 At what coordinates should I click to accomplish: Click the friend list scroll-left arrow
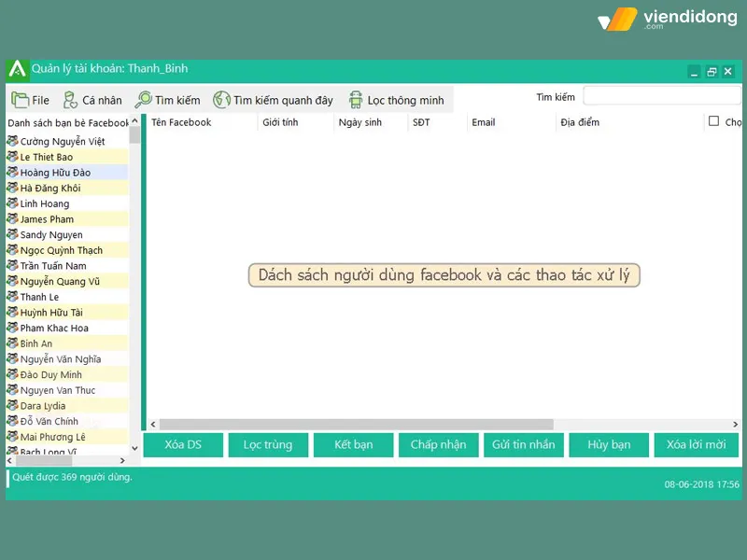pyautogui.click(x=9, y=460)
